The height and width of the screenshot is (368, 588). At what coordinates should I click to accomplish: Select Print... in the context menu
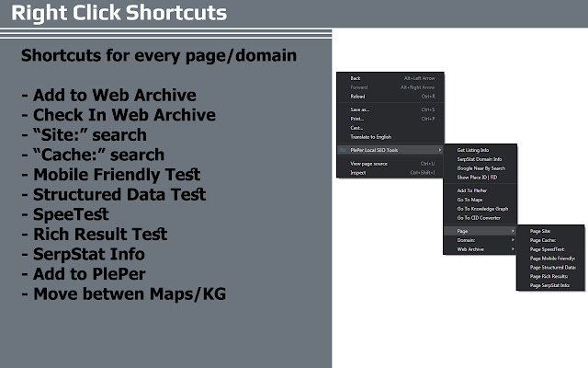tap(390, 119)
